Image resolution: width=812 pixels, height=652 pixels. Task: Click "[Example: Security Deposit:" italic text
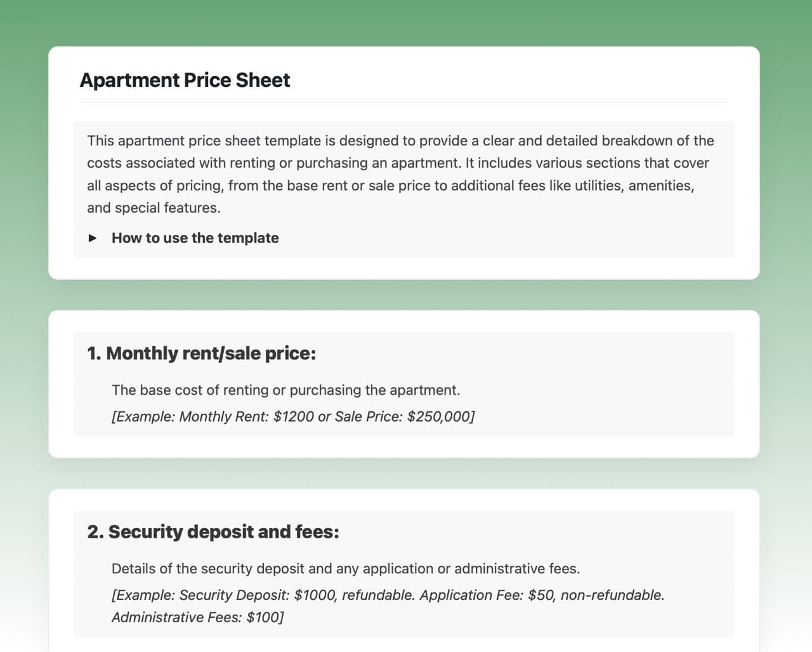200,595
